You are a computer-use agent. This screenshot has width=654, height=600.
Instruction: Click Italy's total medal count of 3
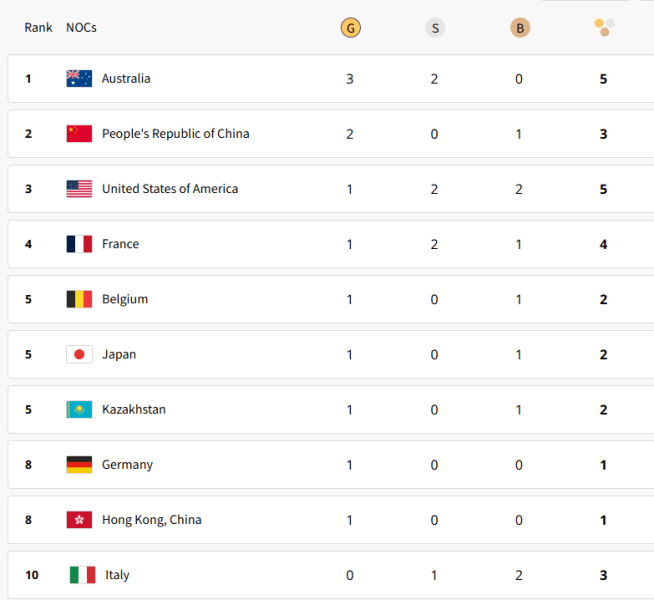click(603, 575)
